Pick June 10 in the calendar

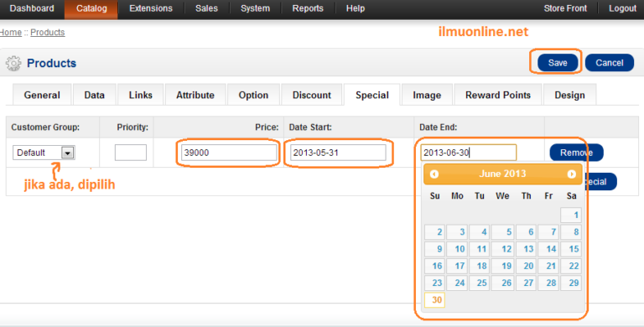click(x=457, y=249)
